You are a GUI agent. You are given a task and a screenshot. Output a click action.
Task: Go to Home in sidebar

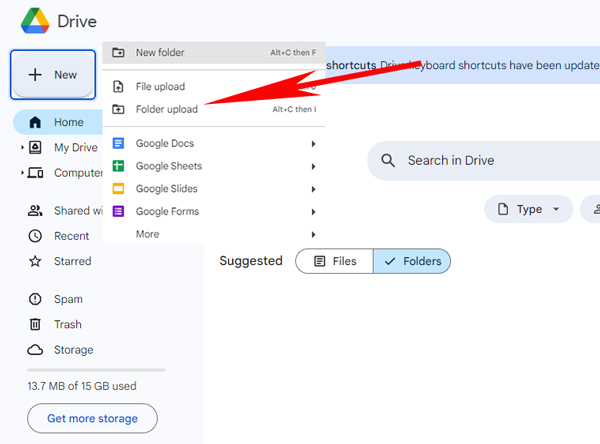pyautogui.click(x=58, y=122)
